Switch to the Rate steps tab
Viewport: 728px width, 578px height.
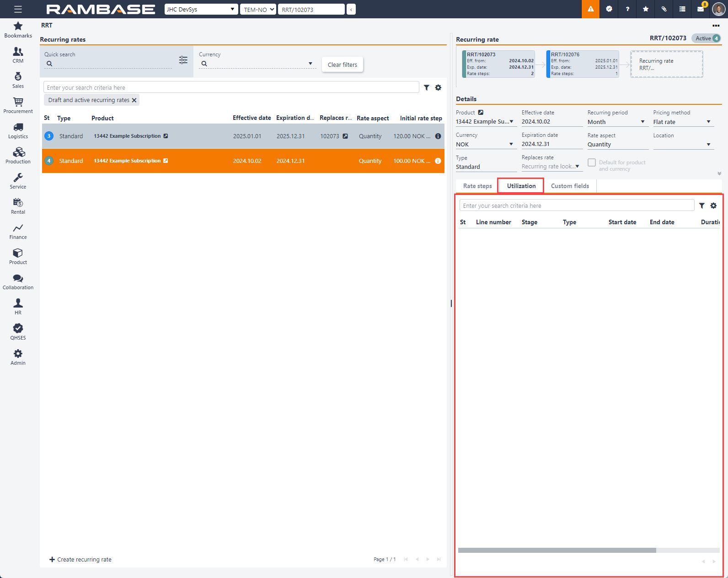point(477,186)
